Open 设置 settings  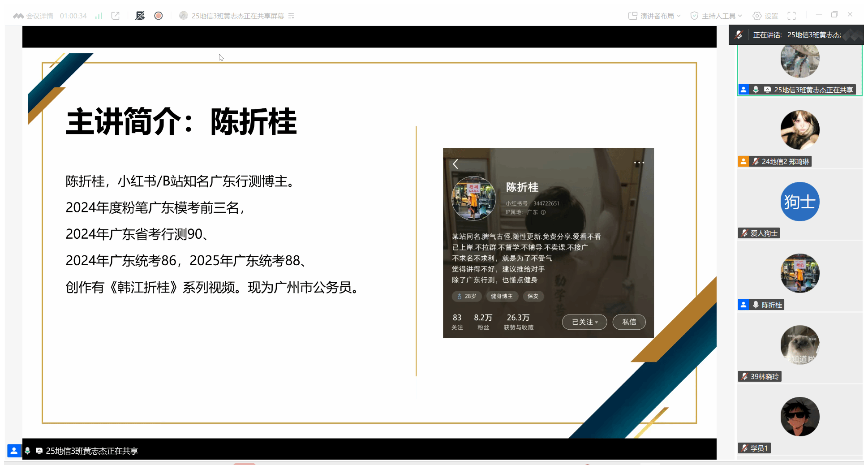point(765,16)
